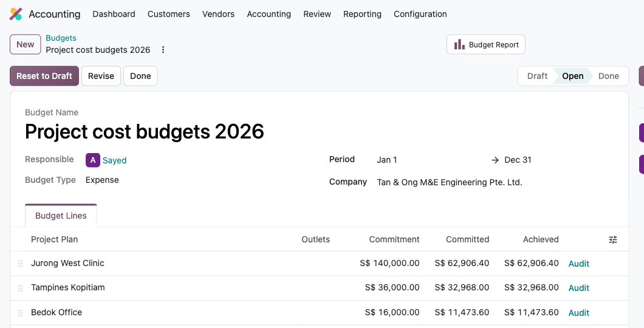The height and width of the screenshot is (328, 644).
Task: Go back via Budgets breadcrumb link
Action: tap(61, 38)
